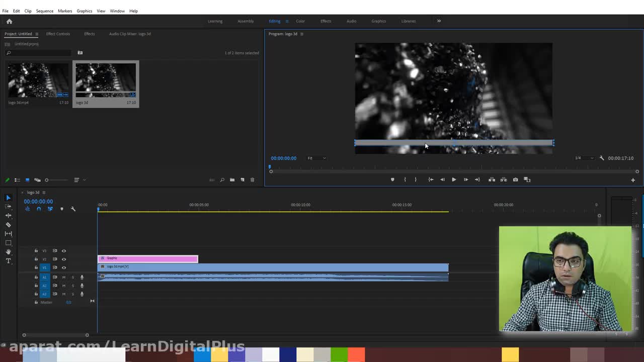Select the Razor tool
This screenshot has width=644, height=362.
(x=8, y=225)
